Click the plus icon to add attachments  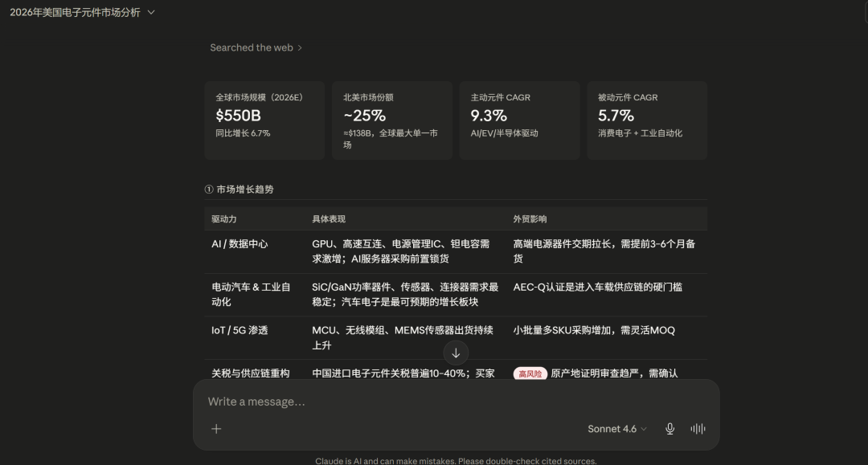pyautogui.click(x=216, y=429)
